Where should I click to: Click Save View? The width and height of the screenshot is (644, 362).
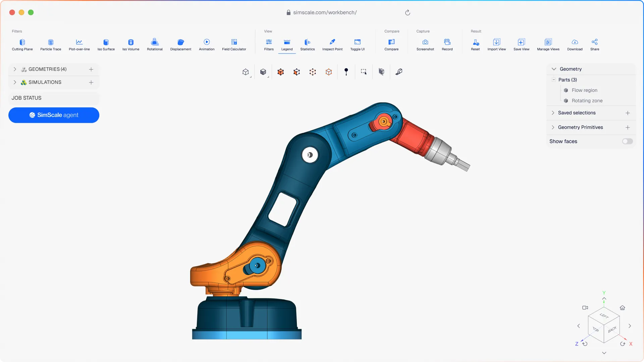click(x=521, y=45)
